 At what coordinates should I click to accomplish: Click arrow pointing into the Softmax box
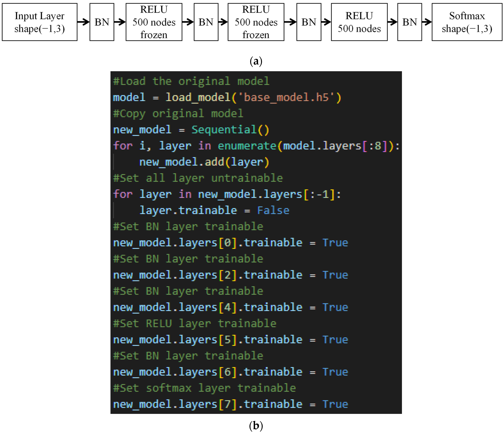pos(427,22)
